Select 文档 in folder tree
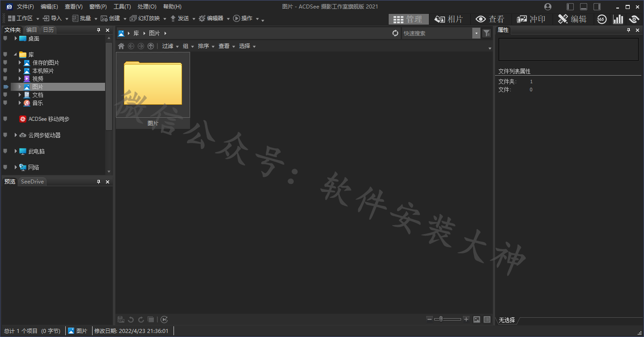The height and width of the screenshot is (337, 644). pyautogui.click(x=38, y=95)
